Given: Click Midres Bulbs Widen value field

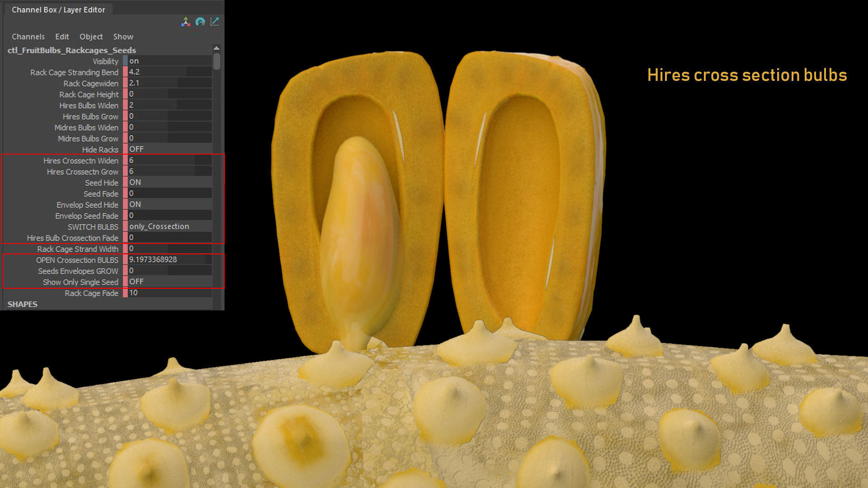Looking at the screenshot, I should [170, 127].
